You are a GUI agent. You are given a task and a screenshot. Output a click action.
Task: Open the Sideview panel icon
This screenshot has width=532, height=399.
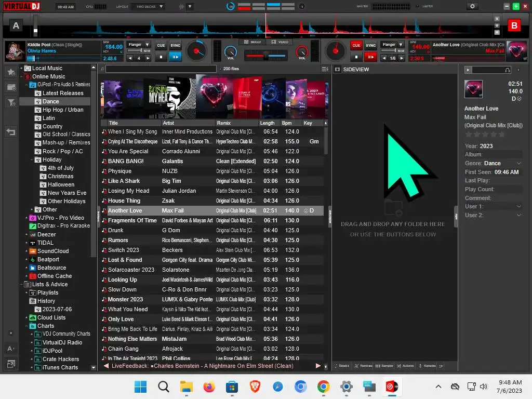tap(337, 69)
